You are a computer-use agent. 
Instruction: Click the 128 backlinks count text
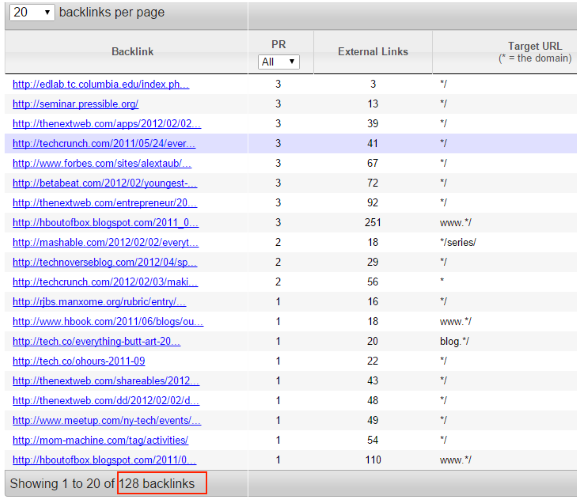coord(157,483)
